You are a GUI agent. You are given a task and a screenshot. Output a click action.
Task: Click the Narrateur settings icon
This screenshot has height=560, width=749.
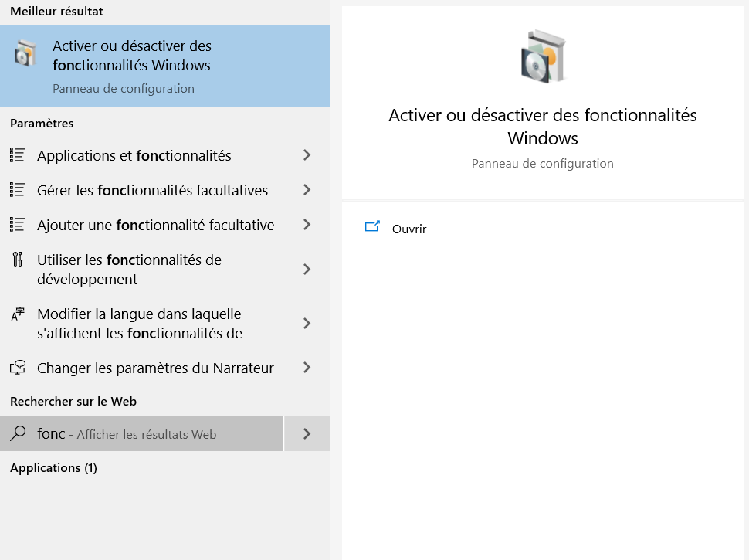18,368
